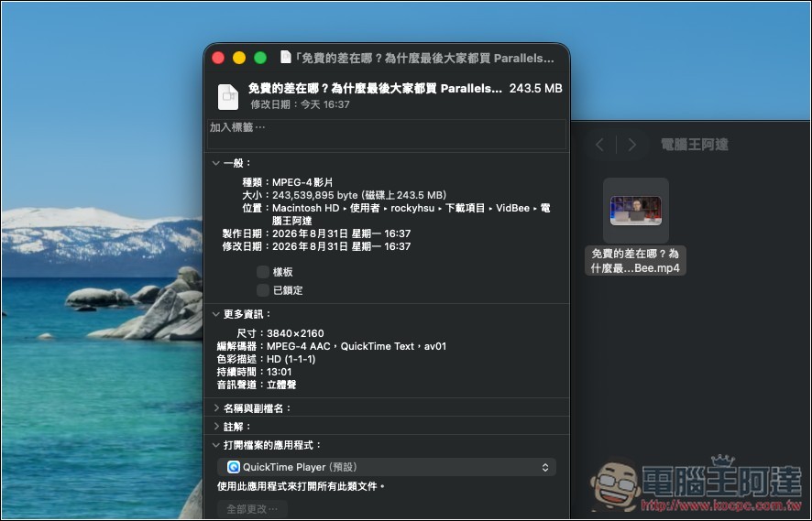Collapse the 打開檔案的應用程式 section
The width and height of the screenshot is (812, 521).
tap(216, 445)
